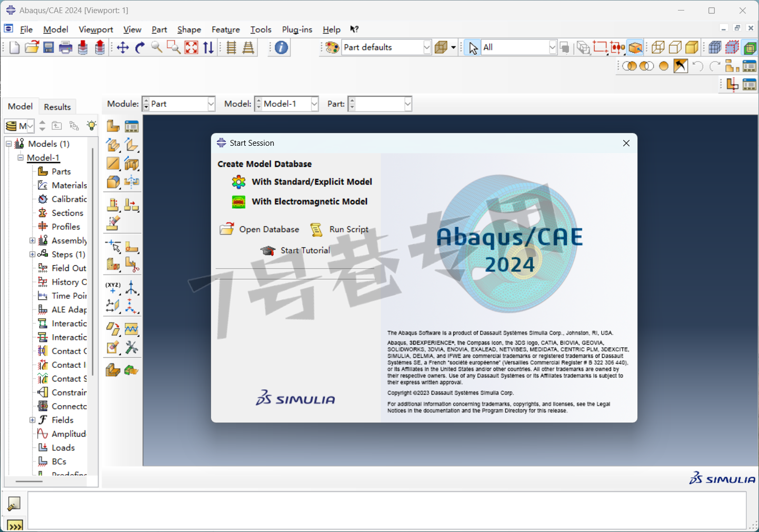
Task: Toggle the blue mesh visibility cube
Action: (715, 47)
